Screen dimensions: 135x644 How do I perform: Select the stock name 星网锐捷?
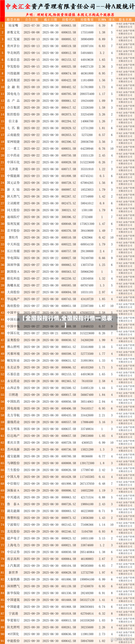coord(13,142)
